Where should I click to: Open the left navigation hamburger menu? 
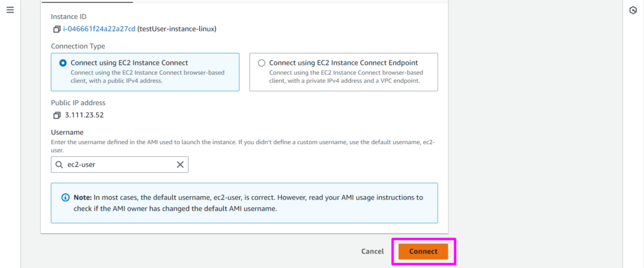10,11
